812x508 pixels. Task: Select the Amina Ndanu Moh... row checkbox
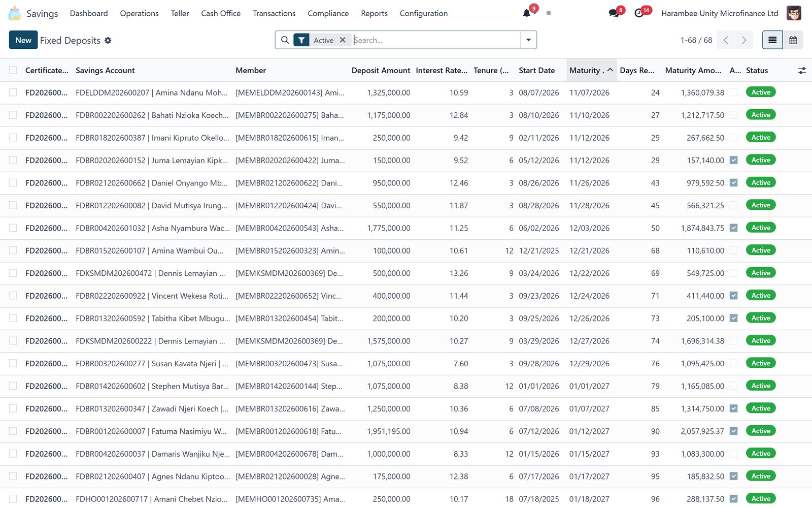click(x=13, y=92)
